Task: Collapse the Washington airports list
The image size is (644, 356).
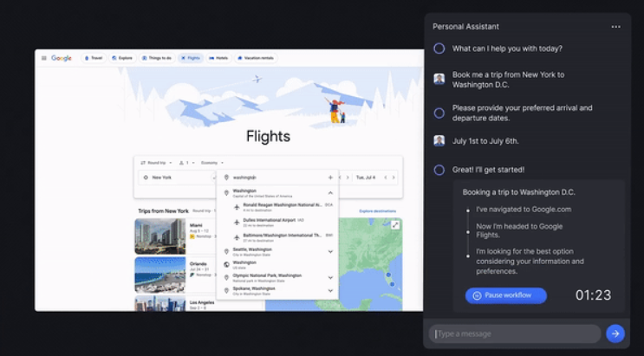Action: point(330,192)
